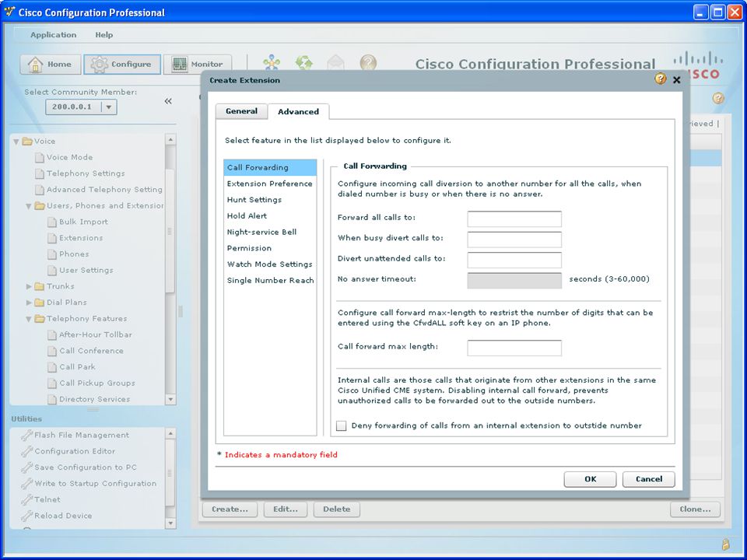The width and height of the screenshot is (747, 560).
Task: Click the No answer timeout field
Action: pyautogui.click(x=514, y=281)
